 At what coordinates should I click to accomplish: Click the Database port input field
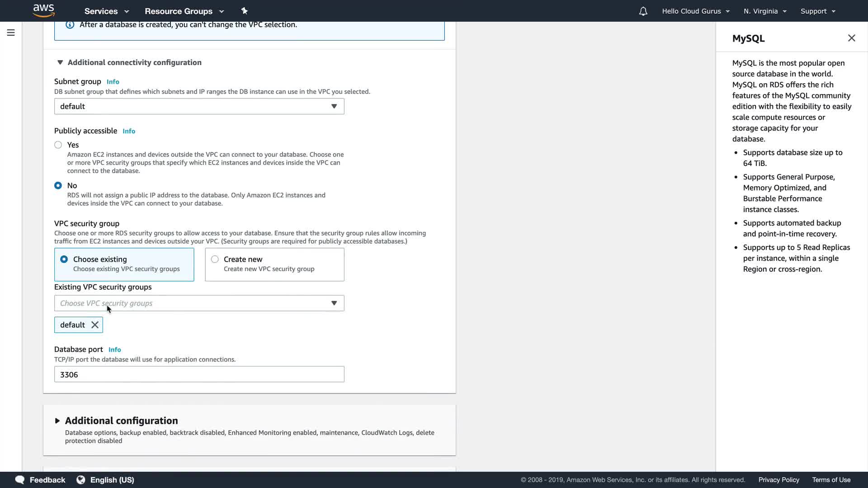click(x=199, y=375)
